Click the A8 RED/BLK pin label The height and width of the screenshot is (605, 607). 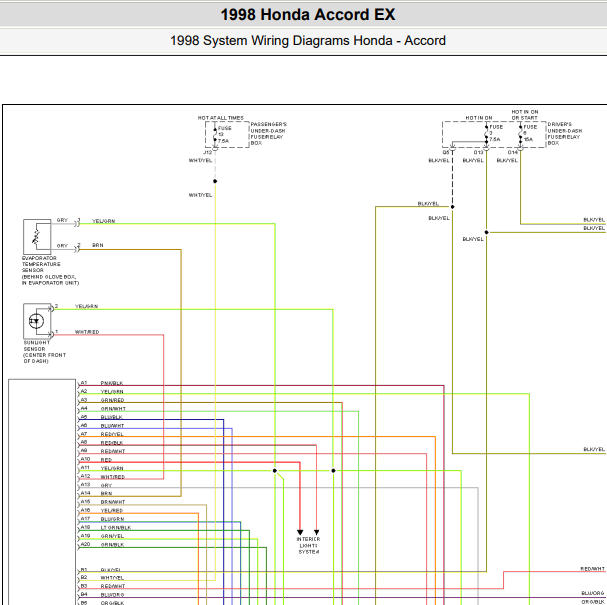(101, 443)
